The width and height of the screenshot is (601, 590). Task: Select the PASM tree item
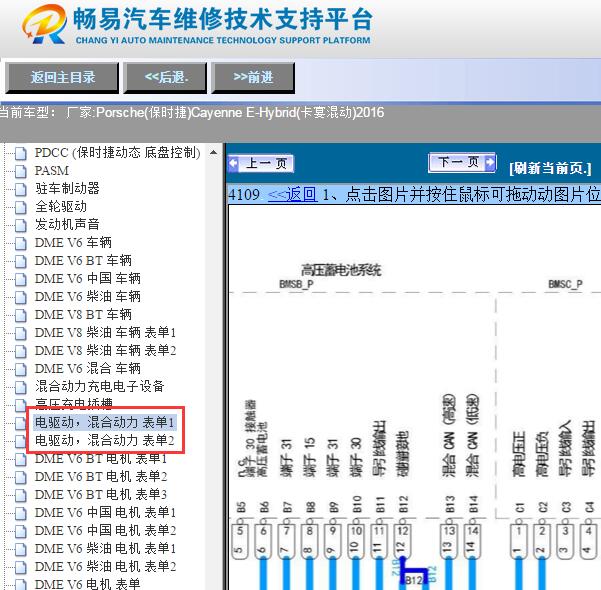52,171
